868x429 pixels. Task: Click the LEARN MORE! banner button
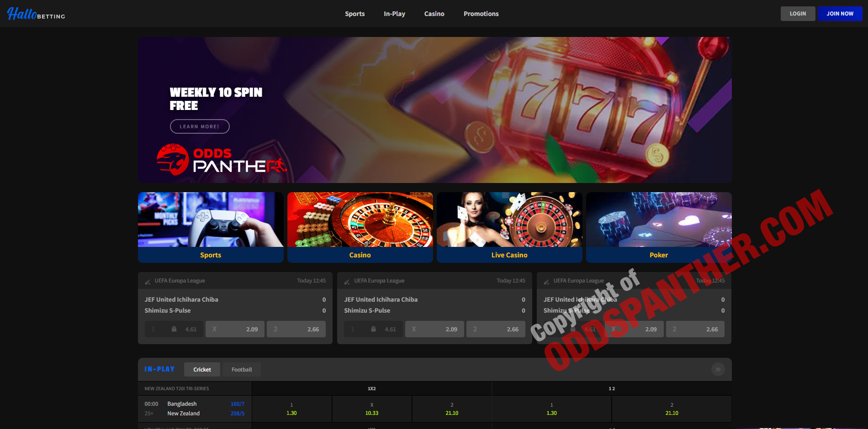click(x=200, y=126)
